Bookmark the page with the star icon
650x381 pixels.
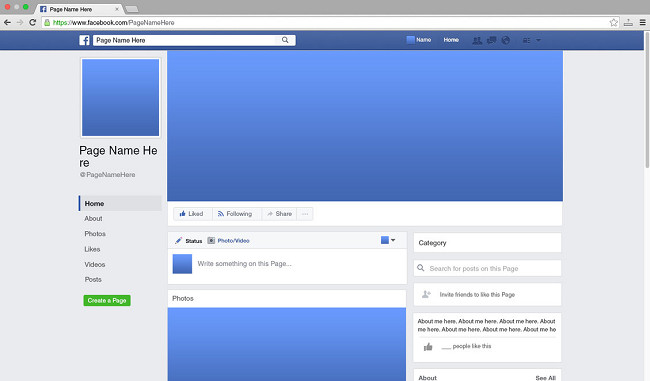(x=614, y=22)
